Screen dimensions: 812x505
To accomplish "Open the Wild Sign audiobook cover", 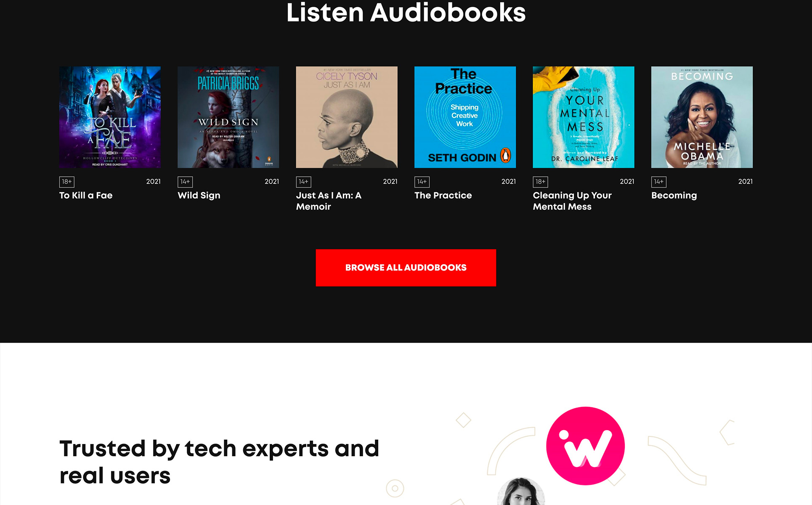I will coord(228,117).
